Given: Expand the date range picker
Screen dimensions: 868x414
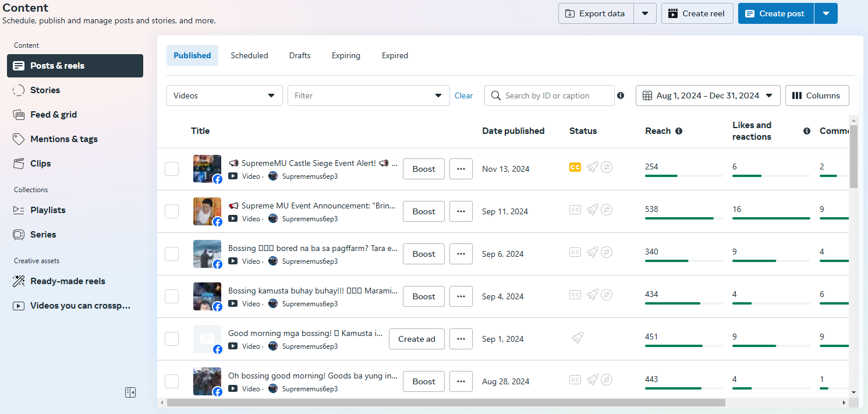Looking at the screenshot, I should coord(708,95).
